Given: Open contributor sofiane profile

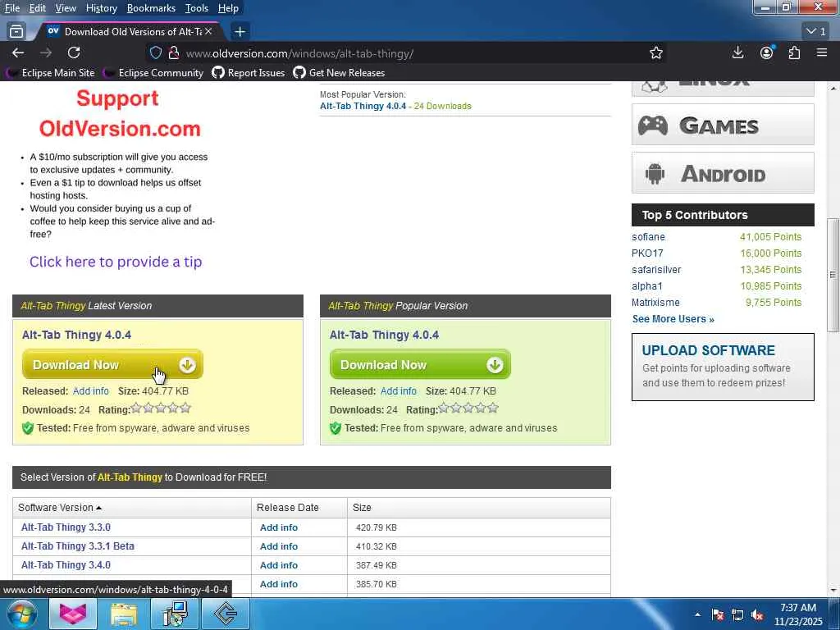Looking at the screenshot, I should click(x=648, y=237).
